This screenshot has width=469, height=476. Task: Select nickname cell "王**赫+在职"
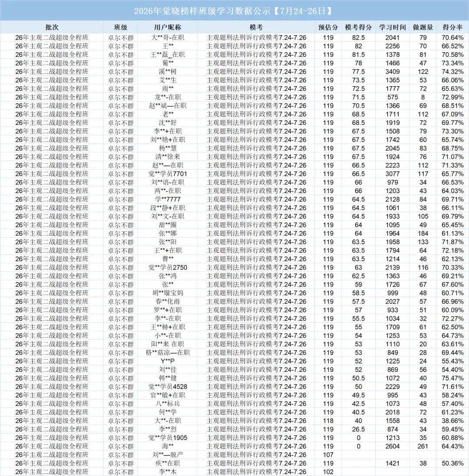point(168,327)
